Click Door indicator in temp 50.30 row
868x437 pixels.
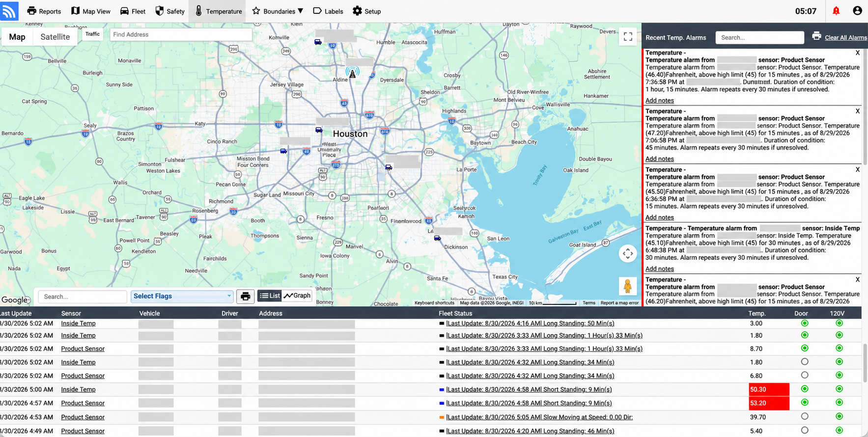805,389
